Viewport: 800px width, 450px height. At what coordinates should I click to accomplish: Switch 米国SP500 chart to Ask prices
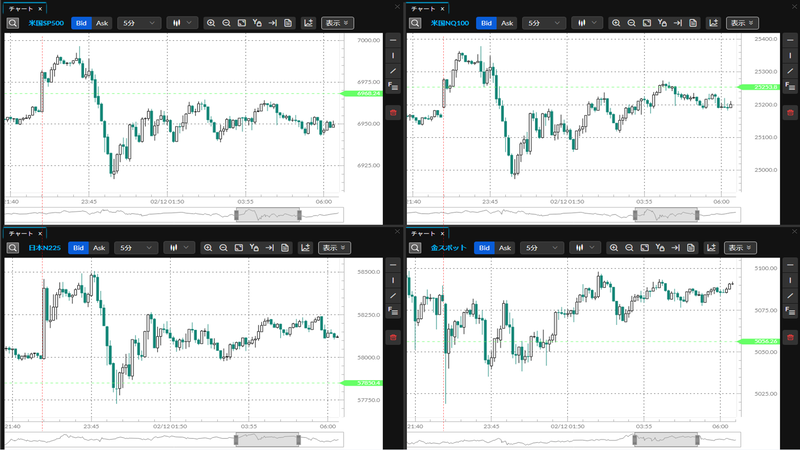coord(102,23)
